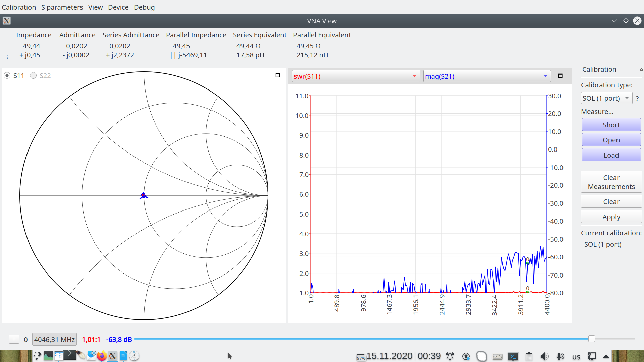The width and height of the screenshot is (644, 362).
Task: Click the audio volume tray icon
Action: 544,356
